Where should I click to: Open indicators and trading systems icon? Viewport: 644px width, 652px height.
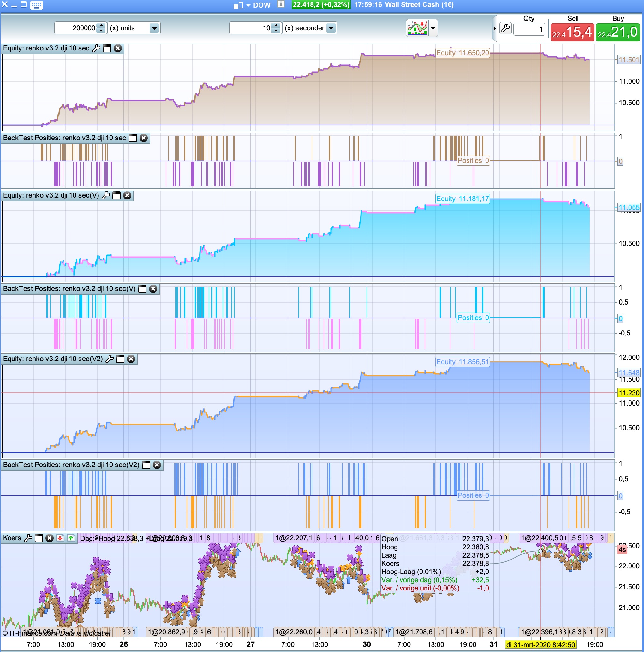[x=417, y=28]
